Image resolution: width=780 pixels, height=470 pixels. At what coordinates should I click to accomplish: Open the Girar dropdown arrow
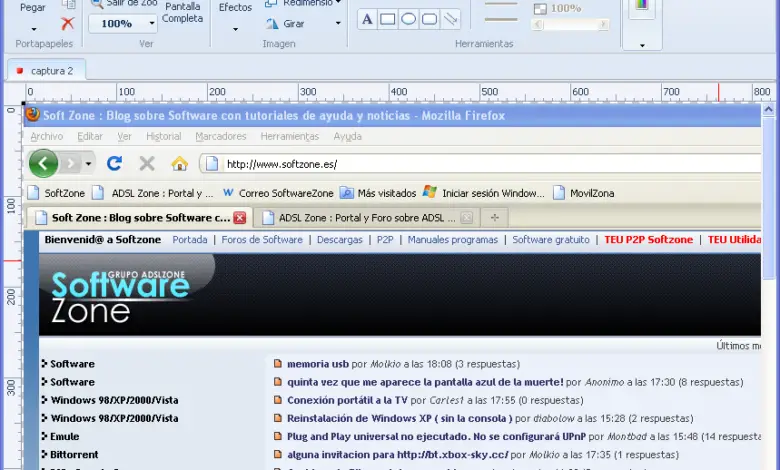pyautogui.click(x=338, y=23)
